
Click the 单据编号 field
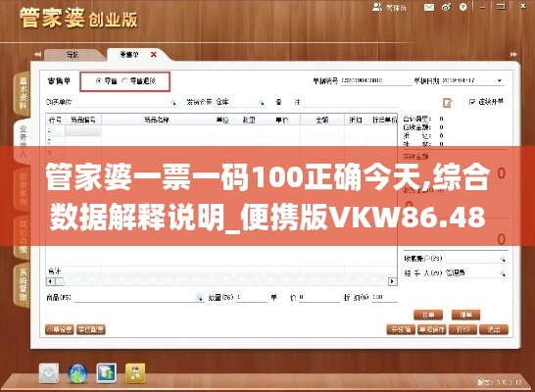[376, 81]
